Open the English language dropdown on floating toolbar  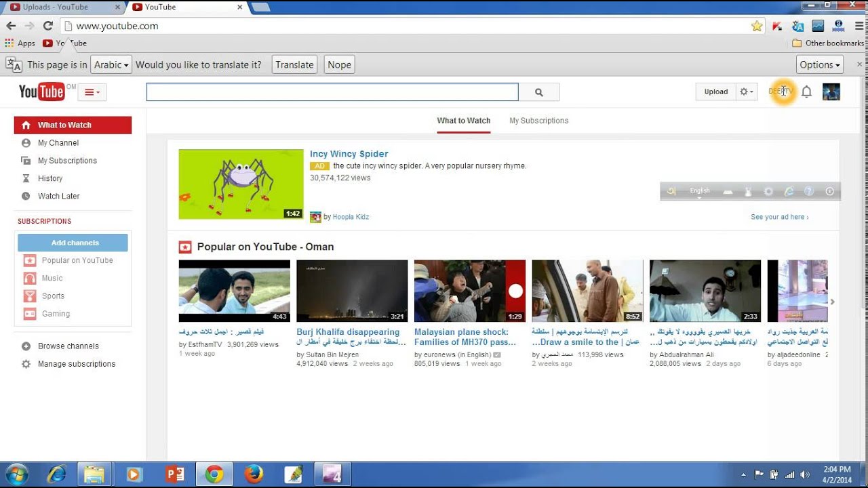700,192
